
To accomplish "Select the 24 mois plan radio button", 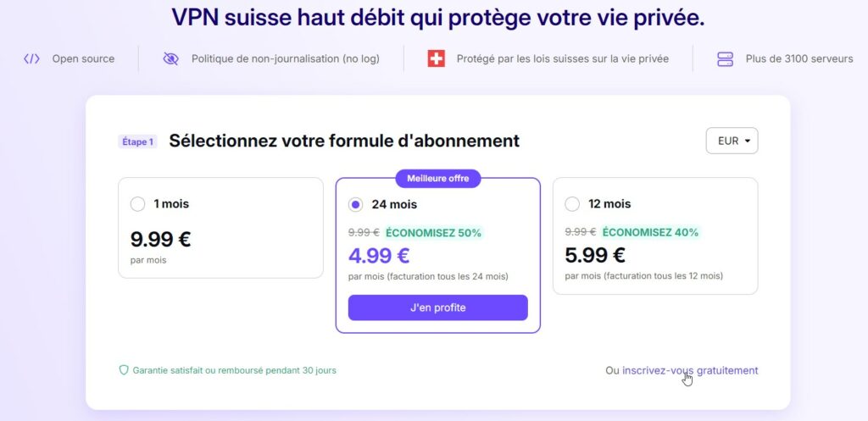I will click(356, 204).
